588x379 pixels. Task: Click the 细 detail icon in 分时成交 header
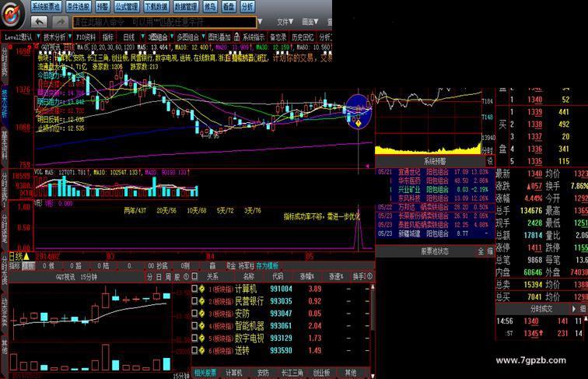click(x=583, y=308)
